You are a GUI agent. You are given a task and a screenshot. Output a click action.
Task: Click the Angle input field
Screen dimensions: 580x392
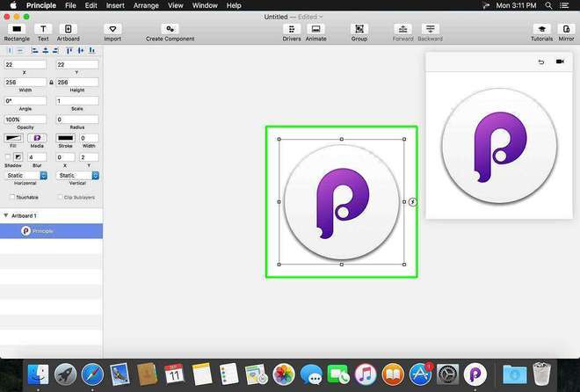(x=25, y=100)
